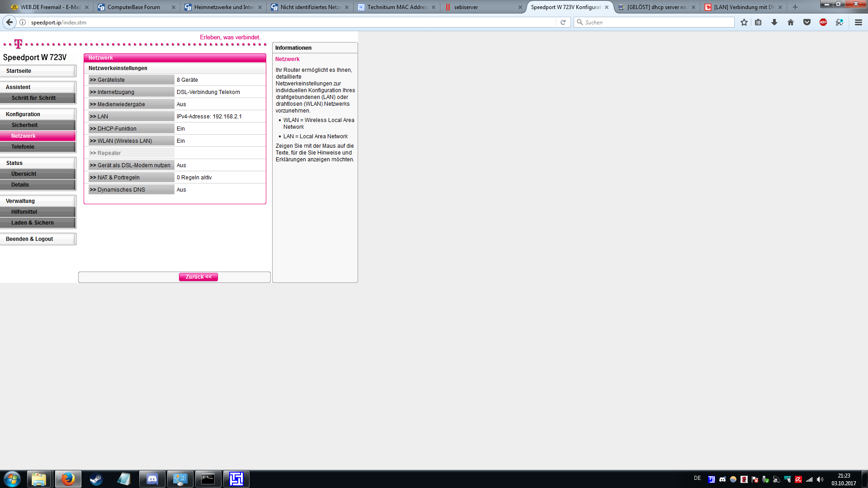Click the Suchen search field

tap(656, 22)
